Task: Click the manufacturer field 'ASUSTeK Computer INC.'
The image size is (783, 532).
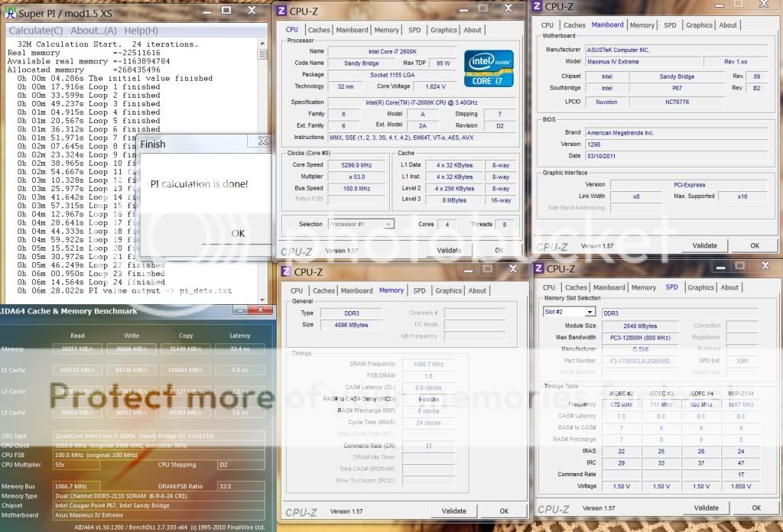Action: coord(676,50)
